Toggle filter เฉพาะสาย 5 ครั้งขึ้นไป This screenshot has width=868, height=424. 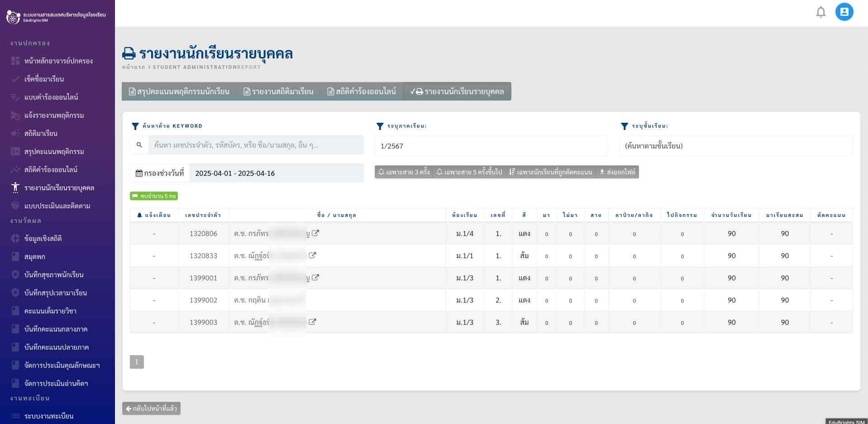click(x=469, y=172)
